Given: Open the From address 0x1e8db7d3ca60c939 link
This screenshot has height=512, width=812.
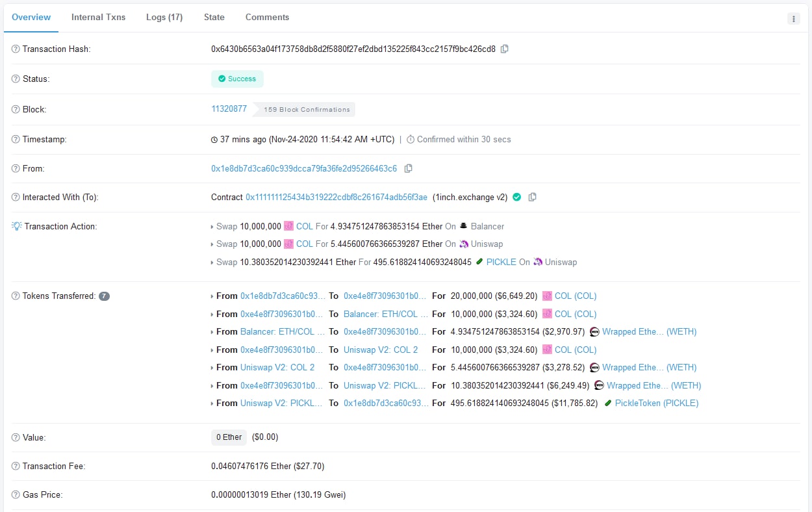Looking at the screenshot, I should point(304,168).
